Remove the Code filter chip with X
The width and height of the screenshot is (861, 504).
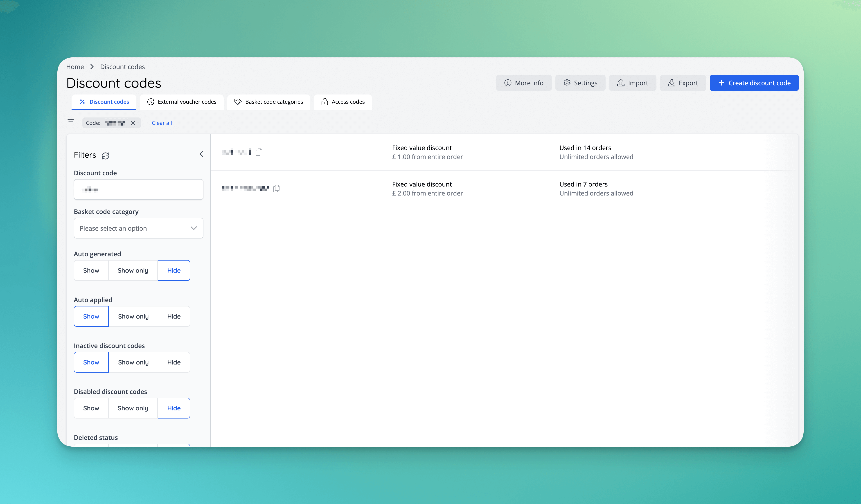[x=133, y=123]
